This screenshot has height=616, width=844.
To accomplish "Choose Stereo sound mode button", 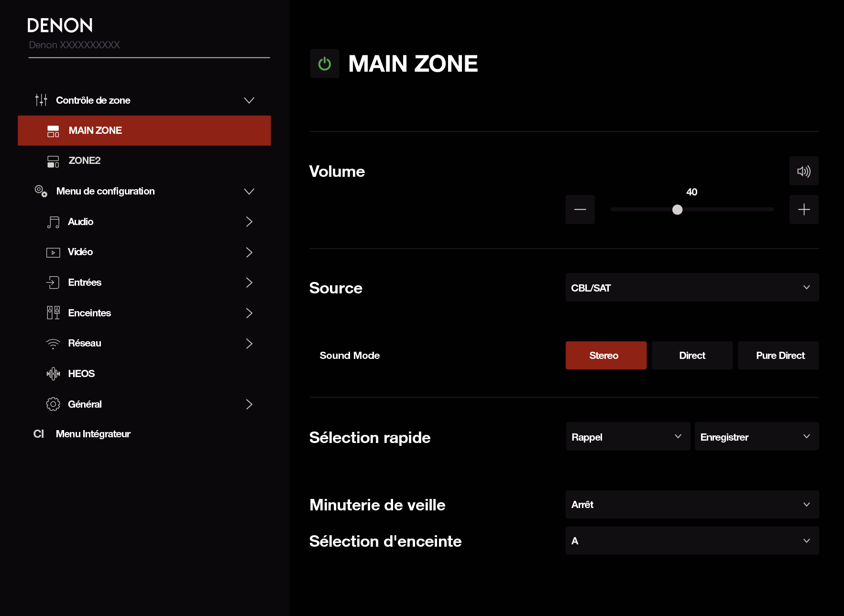I will pyautogui.click(x=605, y=356).
